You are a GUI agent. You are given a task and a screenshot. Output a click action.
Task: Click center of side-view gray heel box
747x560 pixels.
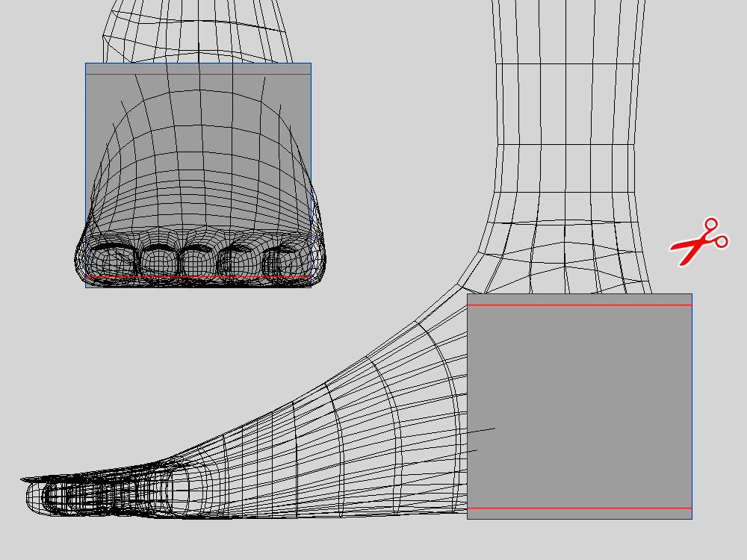579,406
